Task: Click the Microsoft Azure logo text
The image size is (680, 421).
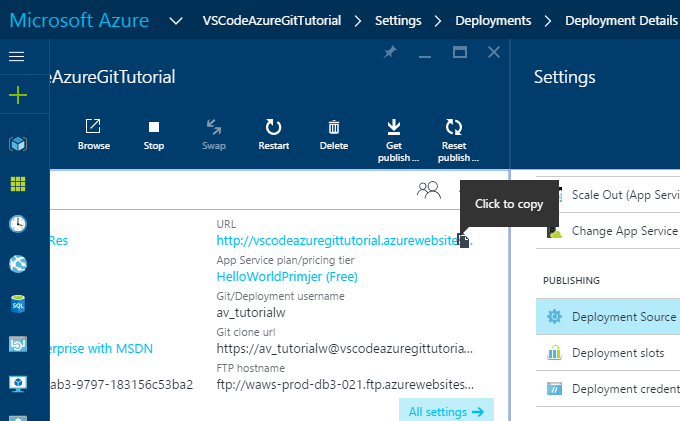Action: pyautogui.click(x=79, y=20)
